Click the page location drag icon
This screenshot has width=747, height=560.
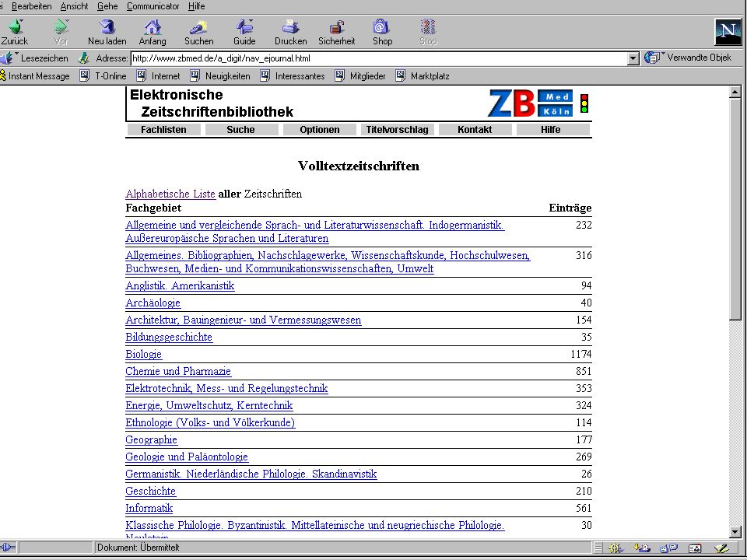[x=84, y=58]
